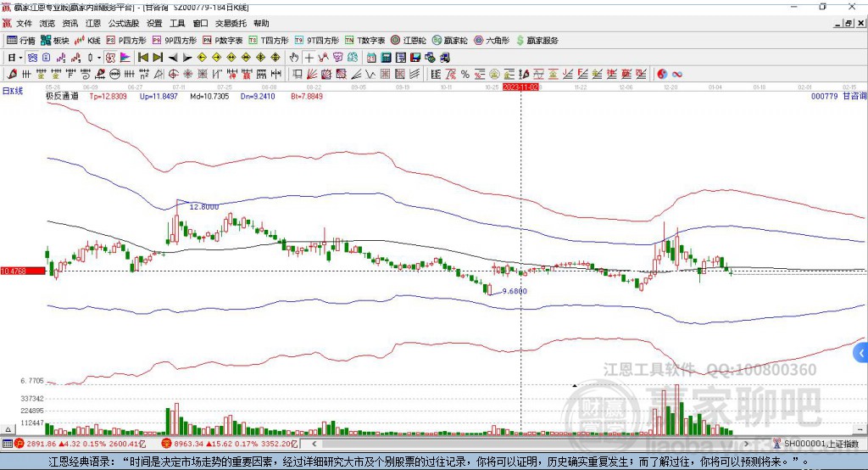Open the 行情 quotes view
This screenshot has height=470, width=868.
point(21,41)
